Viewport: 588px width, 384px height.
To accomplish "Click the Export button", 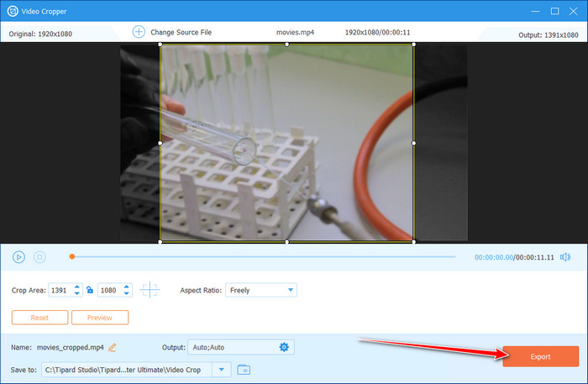I will (540, 356).
